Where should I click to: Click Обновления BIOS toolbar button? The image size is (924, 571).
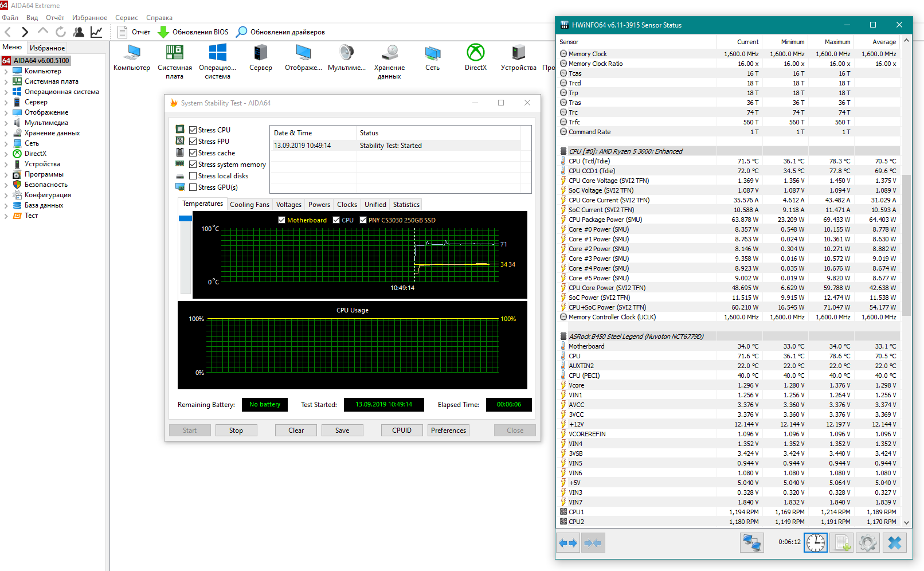[x=193, y=32]
